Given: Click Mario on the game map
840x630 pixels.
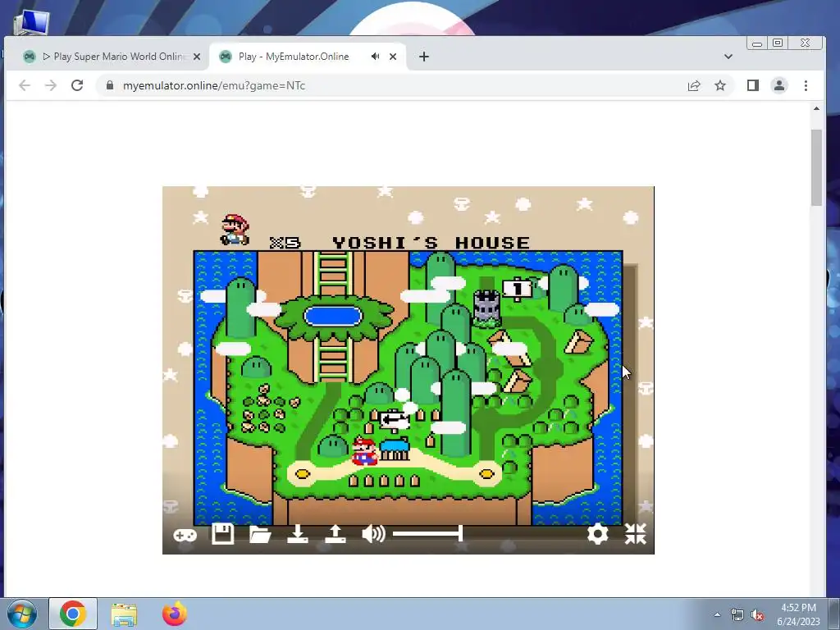Looking at the screenshot, I should (x=365, y=451).
